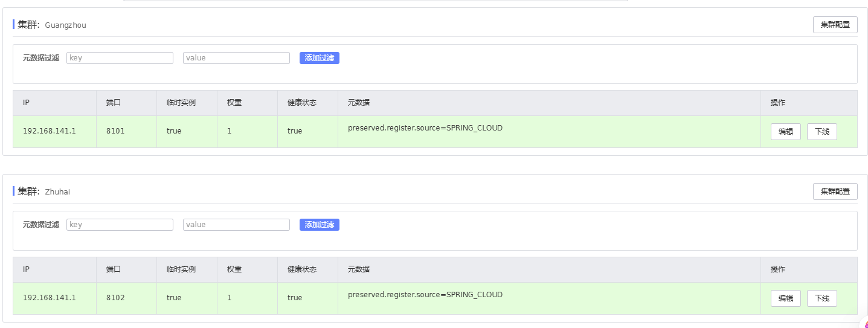
Task: Click the value filter input in Guangzhou
Action: 236,58
